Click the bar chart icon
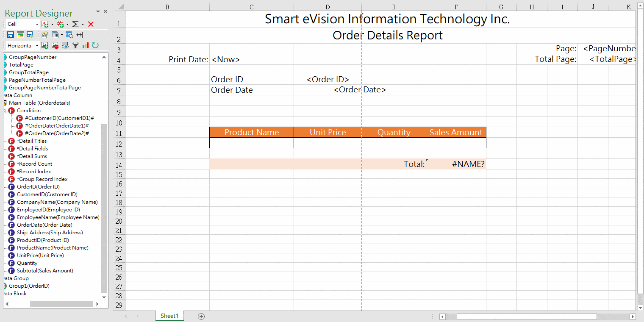This screenshot has height=322, width=644. (86, 45)
